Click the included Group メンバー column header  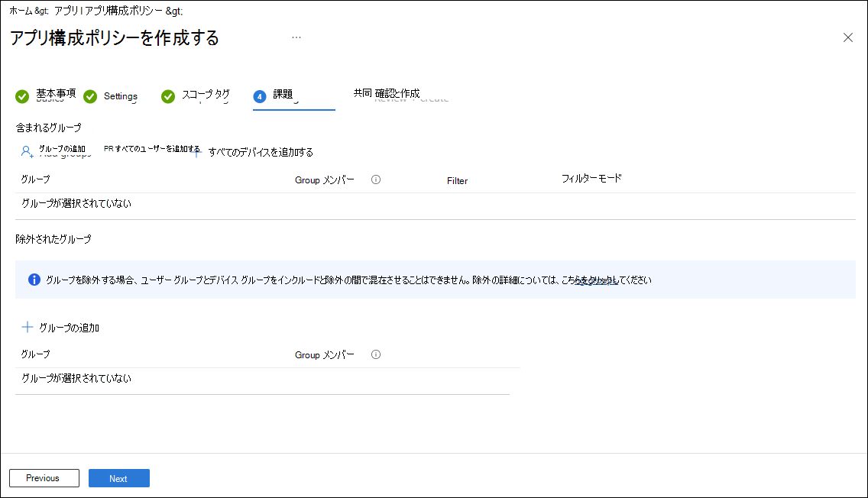pos(325,179)
